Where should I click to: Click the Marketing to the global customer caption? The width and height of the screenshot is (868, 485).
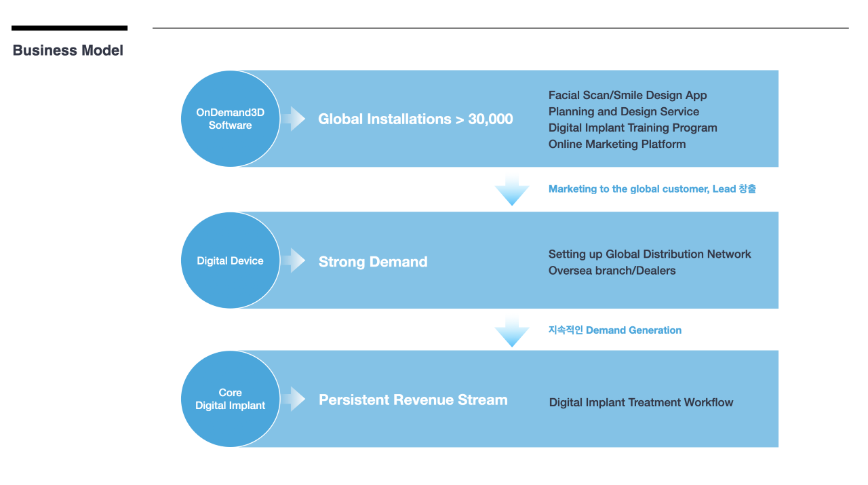coord(652,189)
